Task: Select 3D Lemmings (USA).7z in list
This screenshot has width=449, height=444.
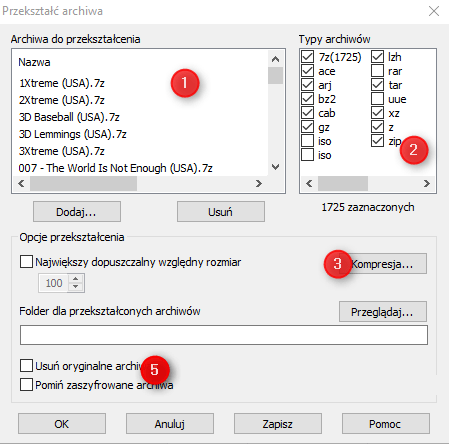Action: (x=73, y=134)
